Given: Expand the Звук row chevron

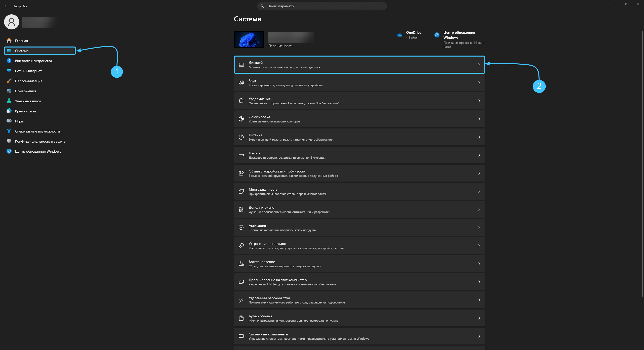Looking at the screenshot, I should (x=479, y=83).
